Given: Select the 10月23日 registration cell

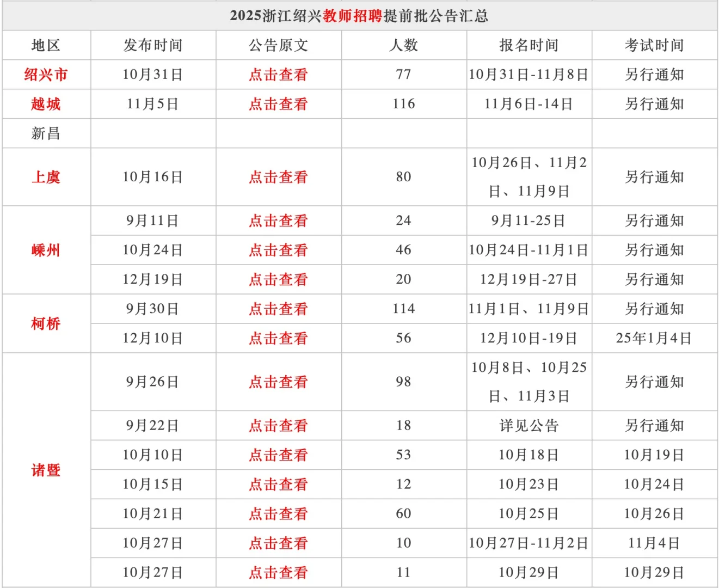Looking at the screenshot, I should [x=529, y=484].
